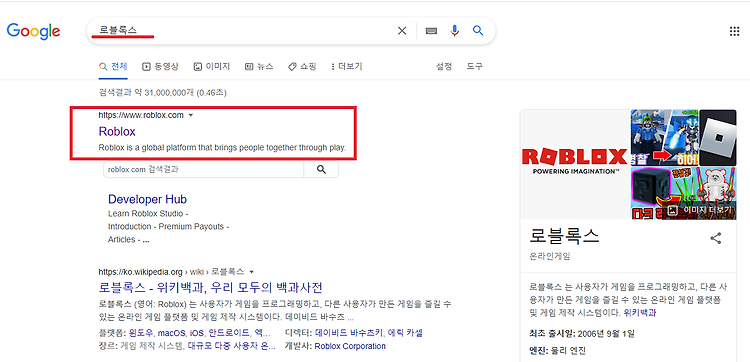
Task: Open the Google apps grid
Action: pyautogui.click(x=734, y=32)
